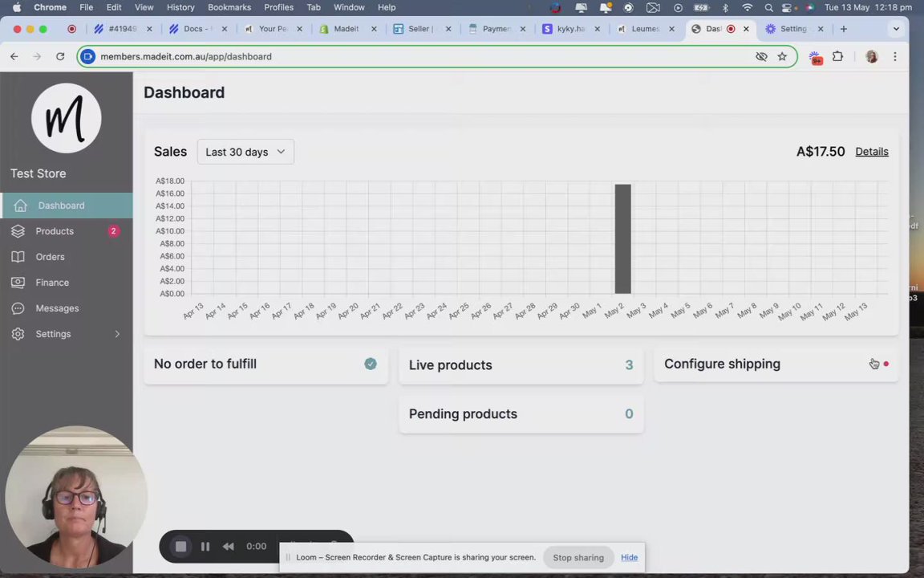Click the Hide link in sharing bar
The image size is (924, 578).
click(629, 557)
